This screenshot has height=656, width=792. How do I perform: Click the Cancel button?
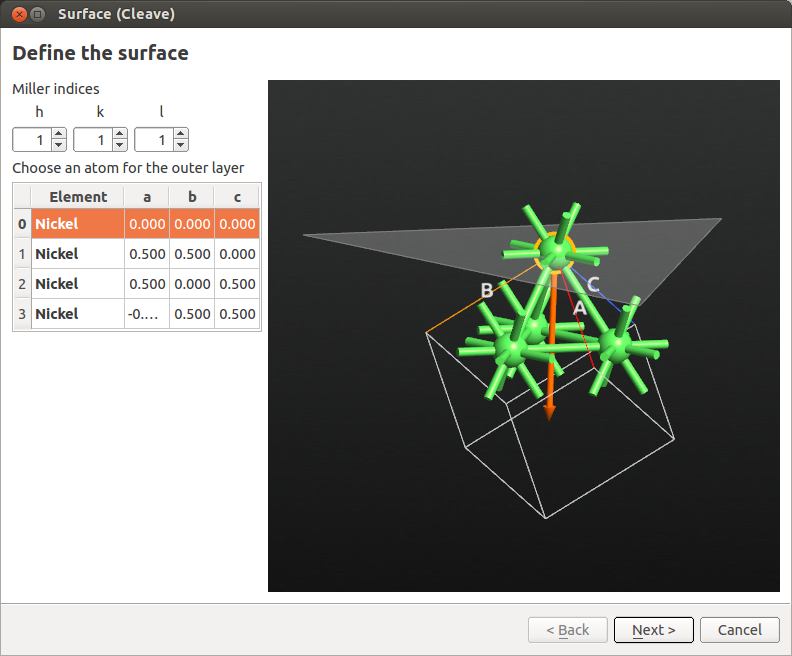[x=739, y=630]
